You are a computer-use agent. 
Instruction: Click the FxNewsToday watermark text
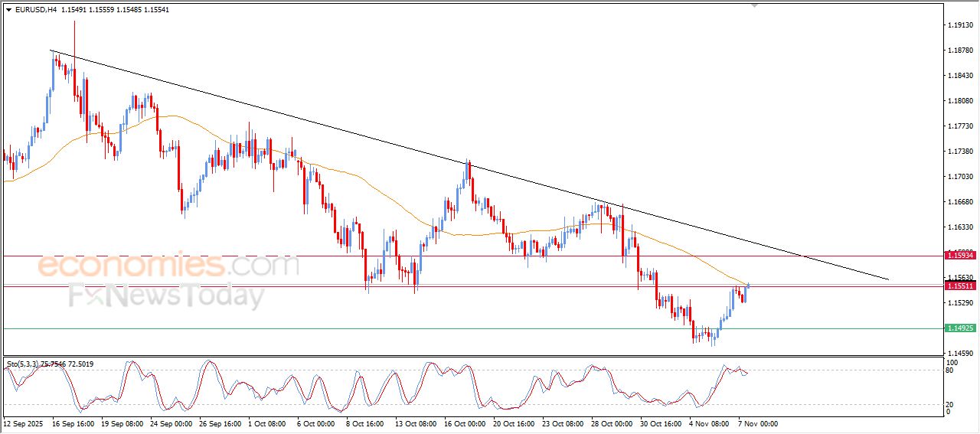[166, 295]
